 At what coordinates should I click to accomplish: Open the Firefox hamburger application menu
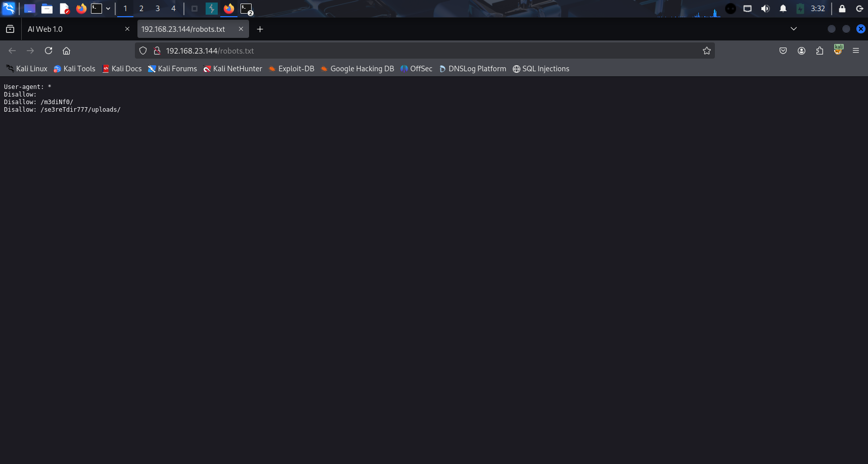click(855, 51)
